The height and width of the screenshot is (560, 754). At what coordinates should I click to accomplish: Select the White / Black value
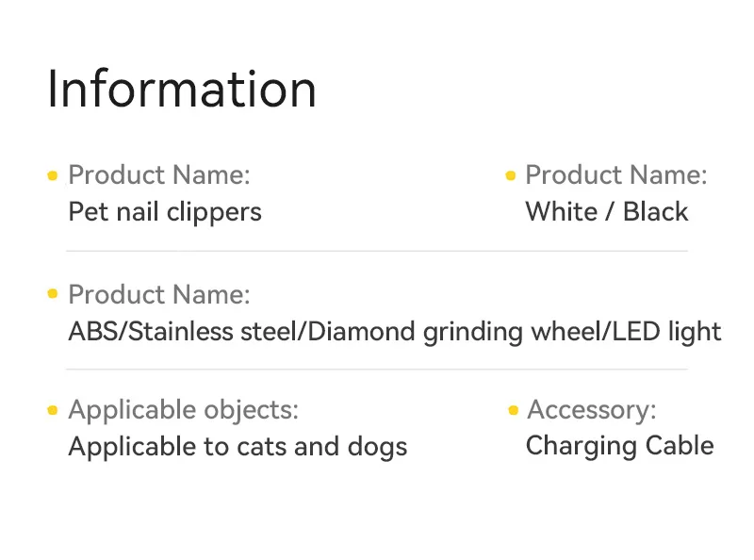coord(606,211)
